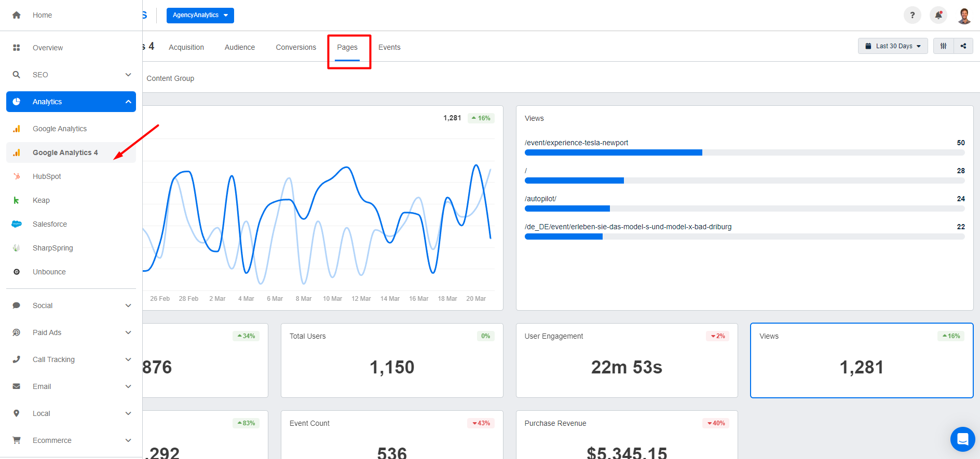Go to Overview in the sidebar
The width and height of the screenshot is (980, 459).
[x=48, y=48]
